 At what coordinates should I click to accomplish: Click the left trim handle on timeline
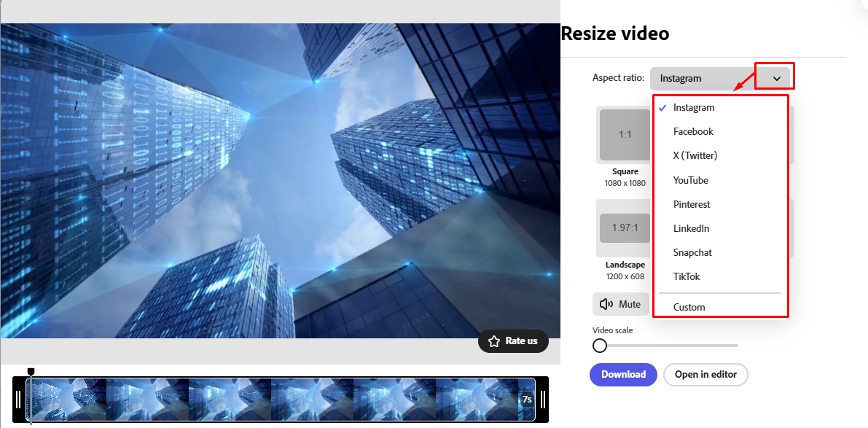coord(19,400)
